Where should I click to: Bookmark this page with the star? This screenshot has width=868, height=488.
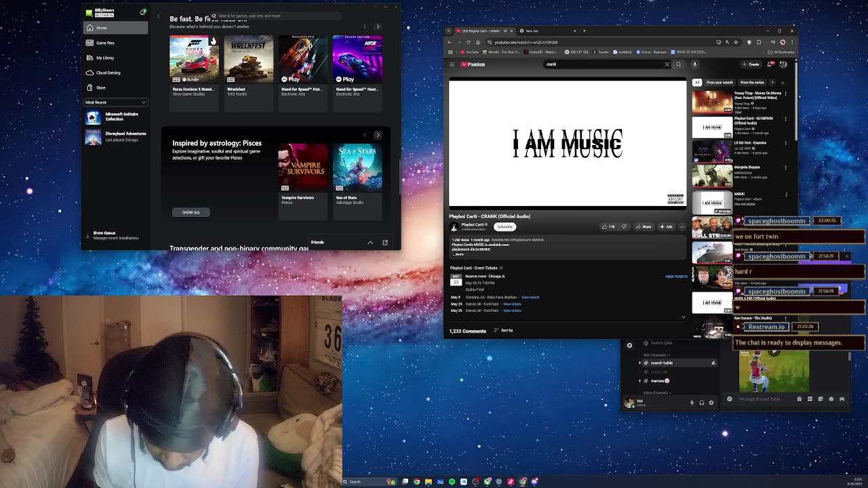735,42
